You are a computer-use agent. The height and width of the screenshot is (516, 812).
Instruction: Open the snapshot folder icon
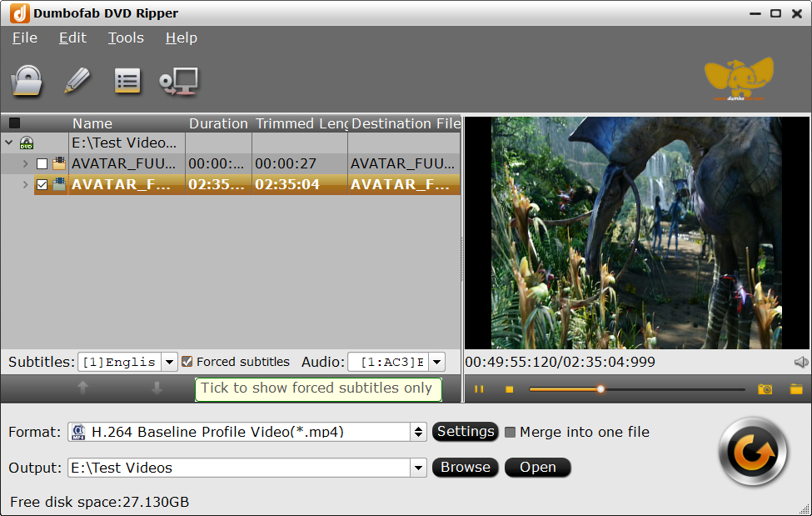(796, 389)
